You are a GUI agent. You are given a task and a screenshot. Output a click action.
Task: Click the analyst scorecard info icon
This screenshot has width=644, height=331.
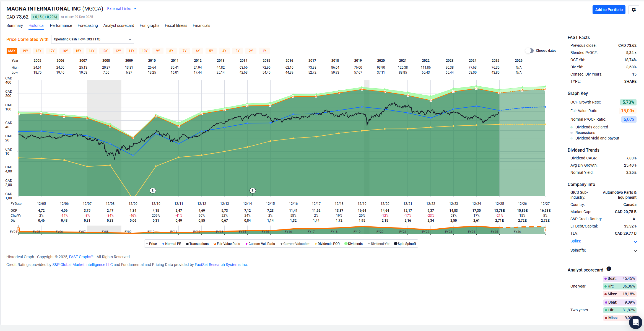click(609, 269)
